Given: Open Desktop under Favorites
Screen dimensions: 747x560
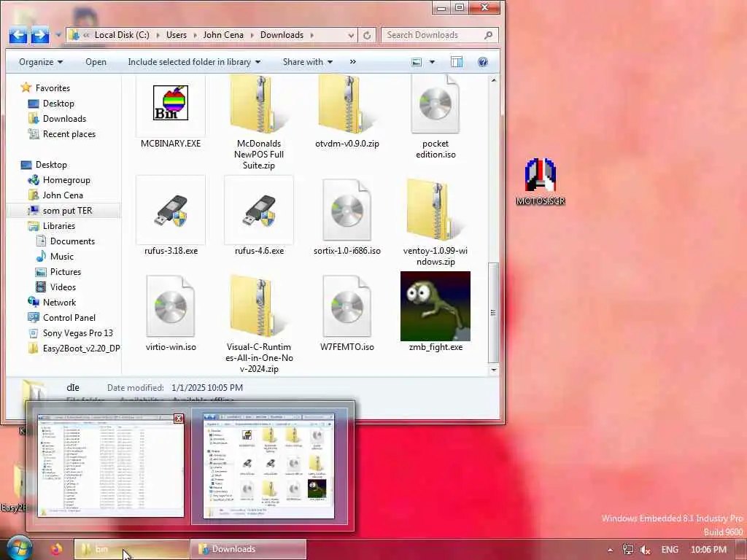Looking at the screenshot, I should coord(58,104).
